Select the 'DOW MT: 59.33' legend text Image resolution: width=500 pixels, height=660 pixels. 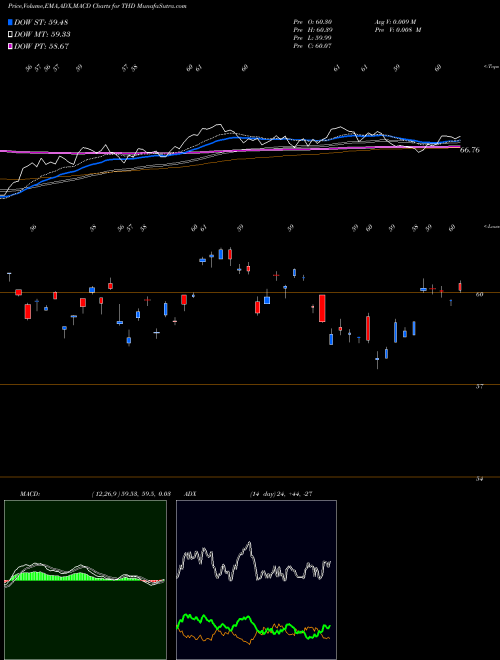tap(42, 34)
